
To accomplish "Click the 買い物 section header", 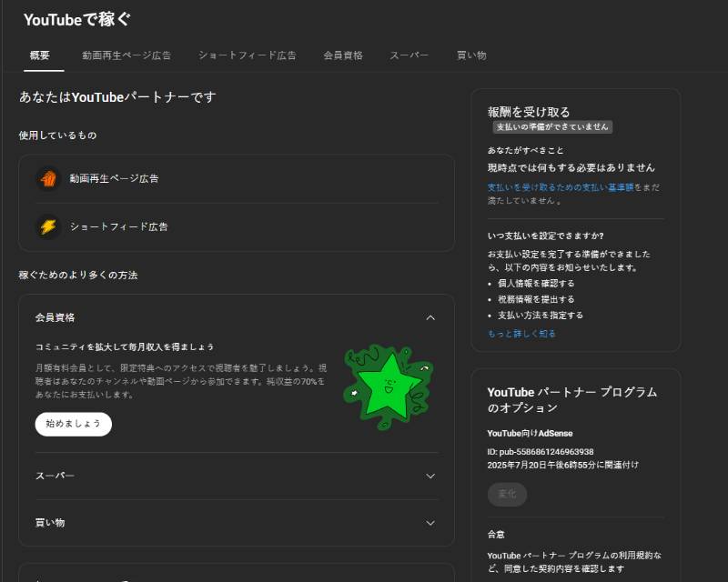I will (237, 523).
